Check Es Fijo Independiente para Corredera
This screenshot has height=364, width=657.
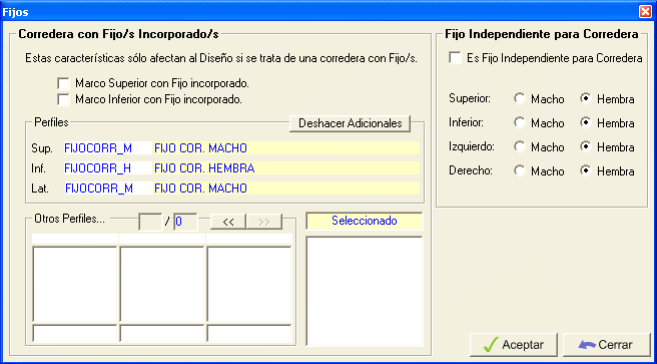pyautogui.click(x=455, y=58)
